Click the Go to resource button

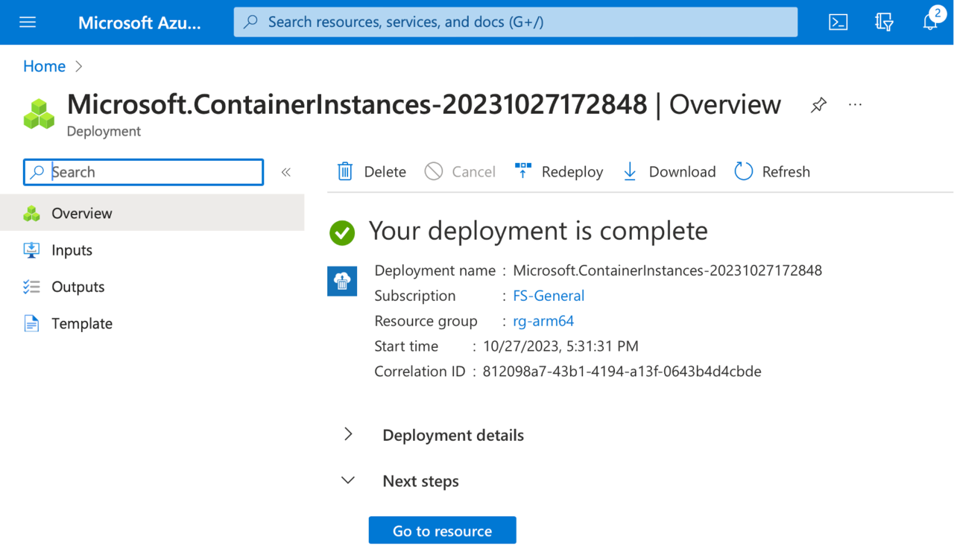point(442,530)
